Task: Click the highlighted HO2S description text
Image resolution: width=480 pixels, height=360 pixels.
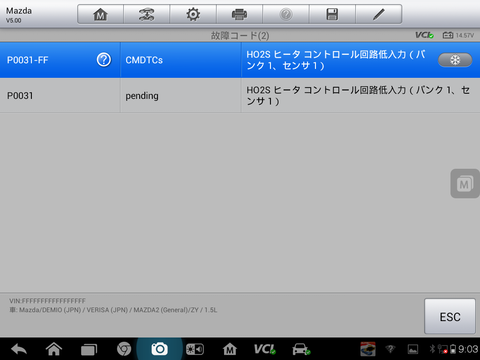Action: tap(336, 60)
